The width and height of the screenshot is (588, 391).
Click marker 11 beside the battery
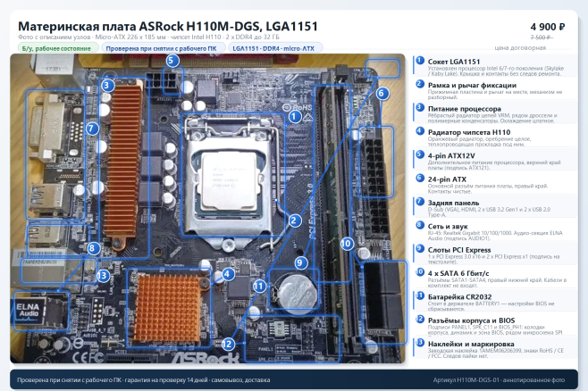259,287
